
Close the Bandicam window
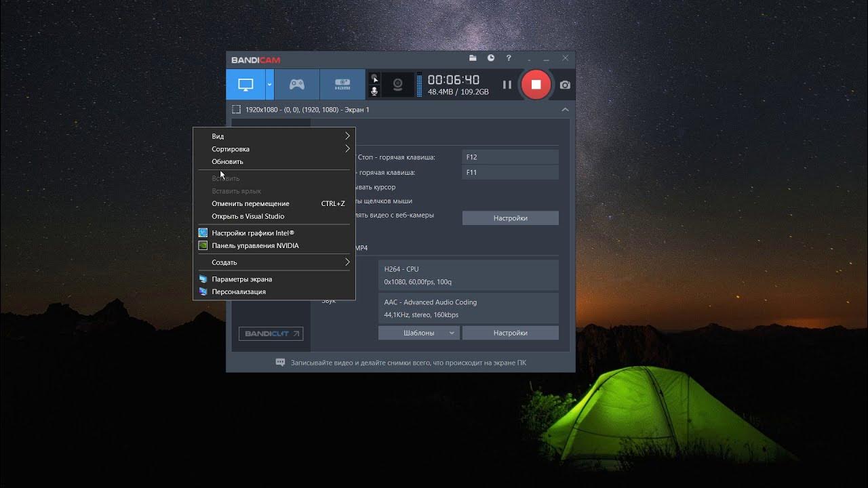point(565,59)
